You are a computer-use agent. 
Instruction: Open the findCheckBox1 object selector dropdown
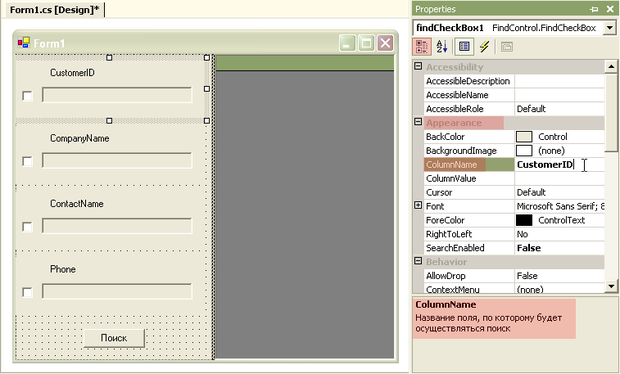(x=609, y=28)
